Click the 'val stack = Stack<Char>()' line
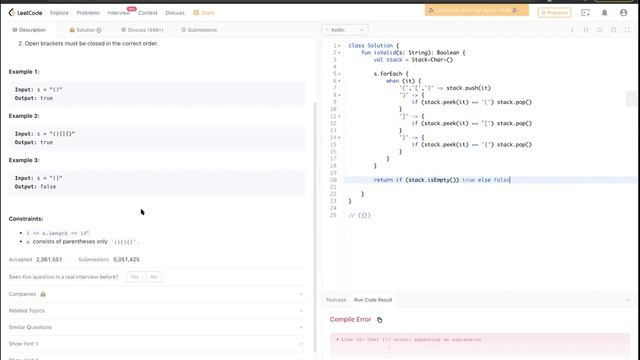640x360 pixels. tap(413, 60)
